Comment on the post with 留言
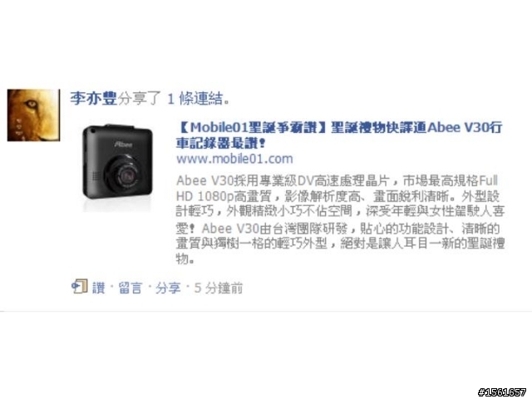This screenshot has height=399, width=532. click(130, 288)
